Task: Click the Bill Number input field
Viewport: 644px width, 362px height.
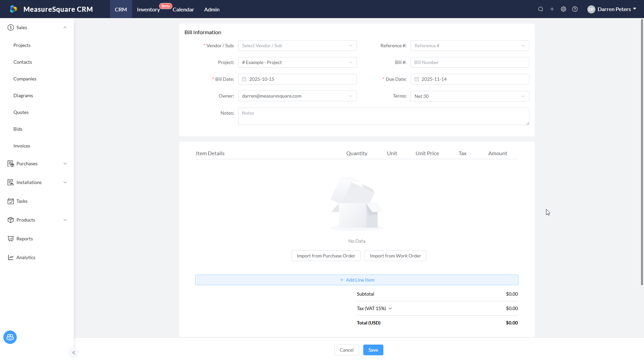Action: (469, 62)
